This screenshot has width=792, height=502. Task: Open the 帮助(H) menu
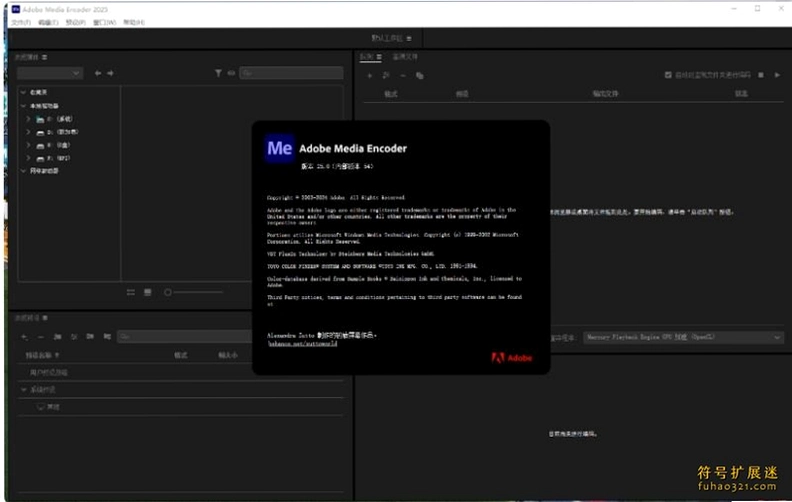click(134, 22)
